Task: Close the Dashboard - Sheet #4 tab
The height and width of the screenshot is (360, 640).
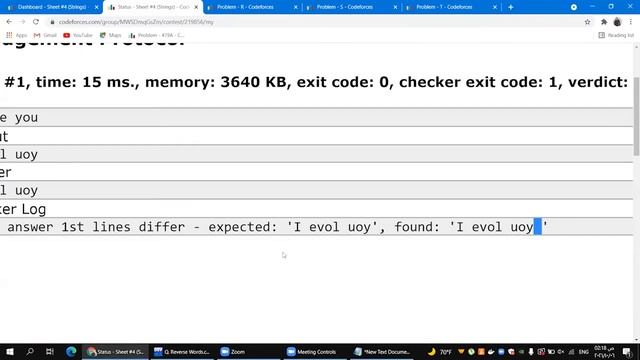Action: click(97, 7)
